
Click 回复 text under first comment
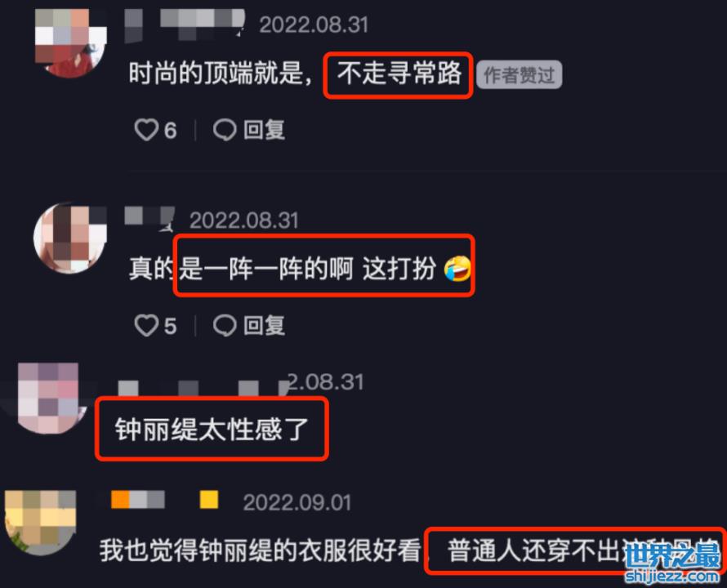[x=265, y=129]
